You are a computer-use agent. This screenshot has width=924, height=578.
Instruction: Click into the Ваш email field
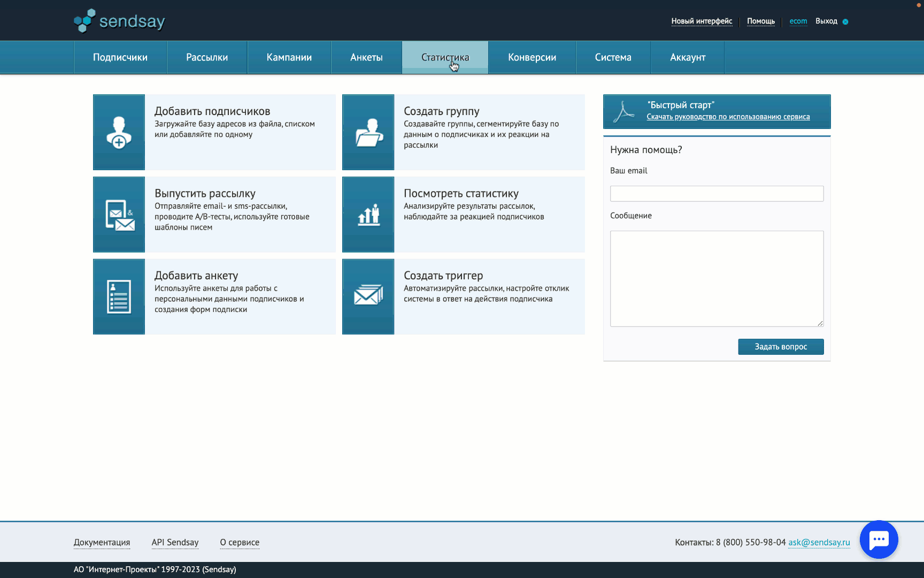(717, 194)
